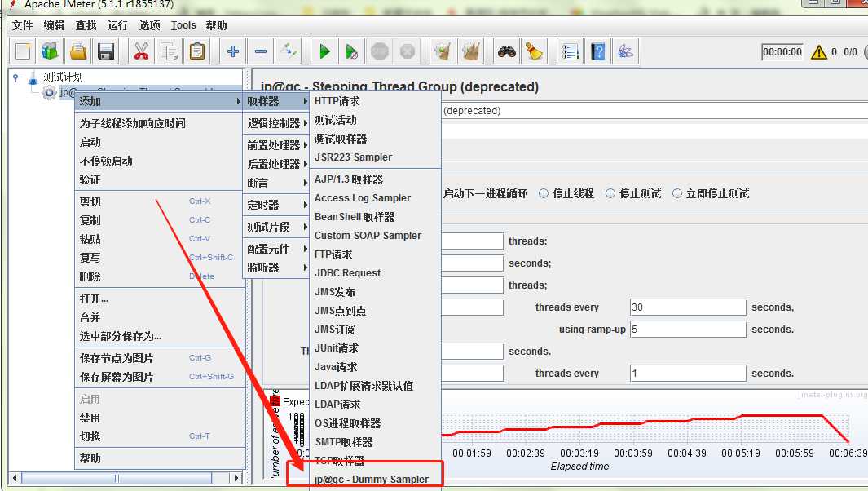This screenshot has height=491, width=868.
Task: Click the warning triangle error icon
Action: pyautogui.click(x=819, y=52)
